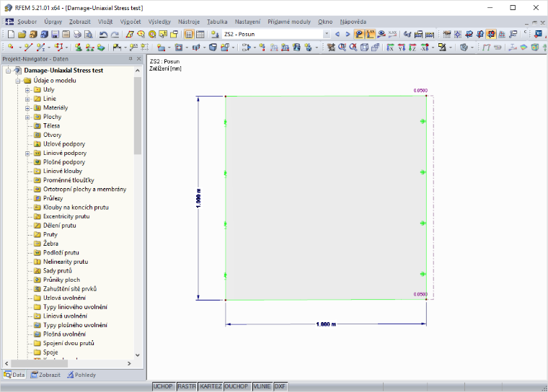Screen dimensions: 548x392
Task: Redo the last undone action
Action: click(115, 35)
